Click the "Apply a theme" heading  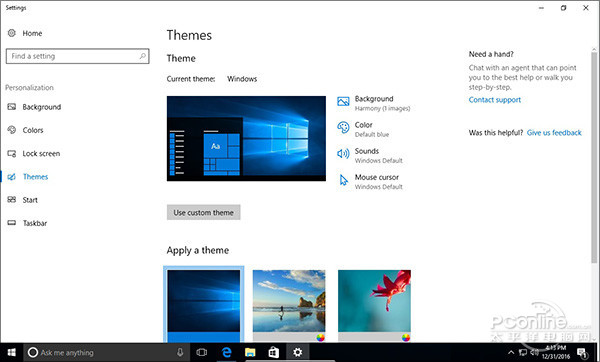[x=198, y=250]
